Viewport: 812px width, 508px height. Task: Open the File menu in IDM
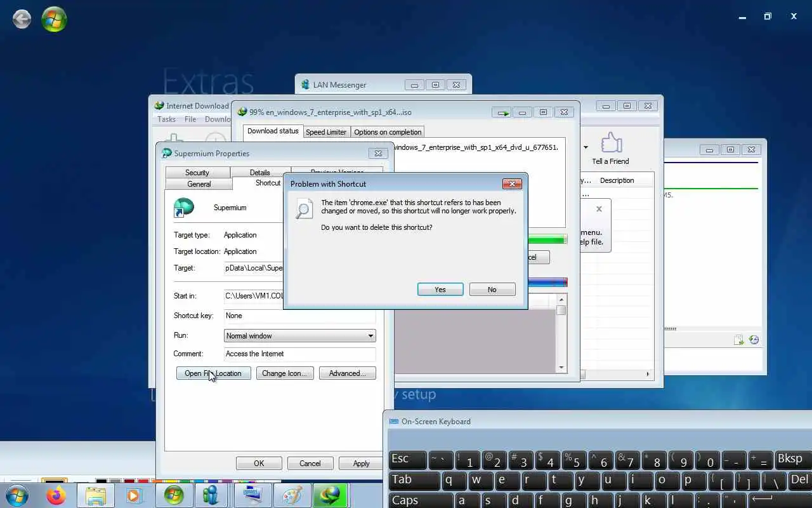(190, 119)
